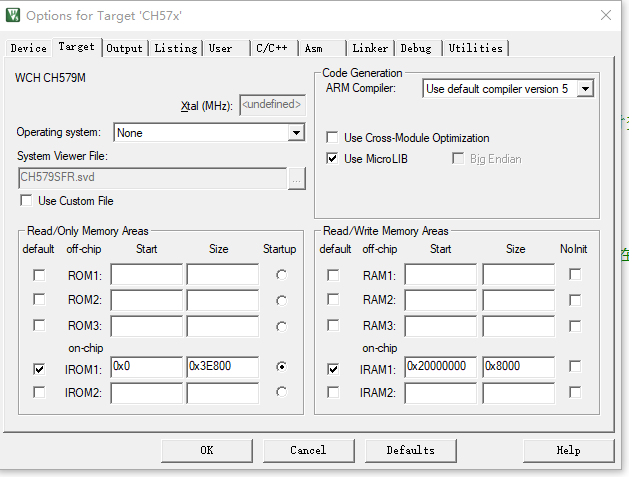Screen dimensions: 629x477
Task: Click the ROM1 Size field
Action: click(223, 274)
